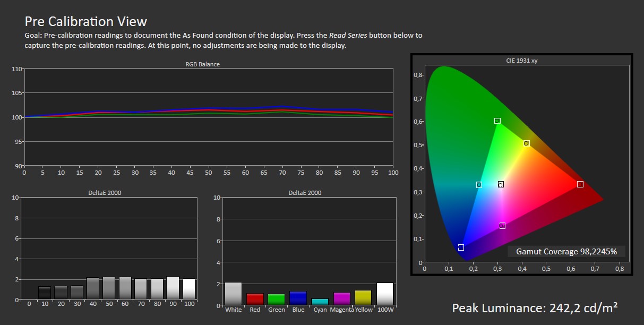The height and width of the screenshot is (325, 644).
Task: Click the magenta secondary marker on CIE diagram
Action: coord(502,226)
